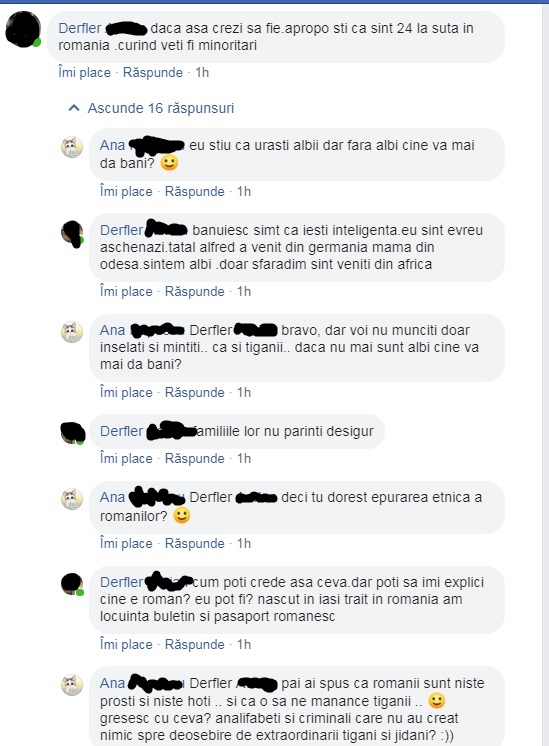This screenshot has height=746, width=549.
Task: Click 'Răspunde' under 'pasaport romanesc' comment
Action: [195, 644]
